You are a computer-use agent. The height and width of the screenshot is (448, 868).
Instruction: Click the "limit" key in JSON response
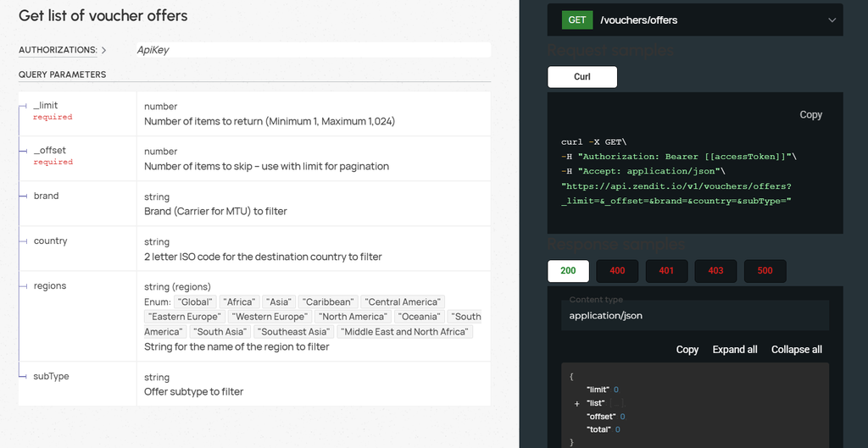point(598,390)
